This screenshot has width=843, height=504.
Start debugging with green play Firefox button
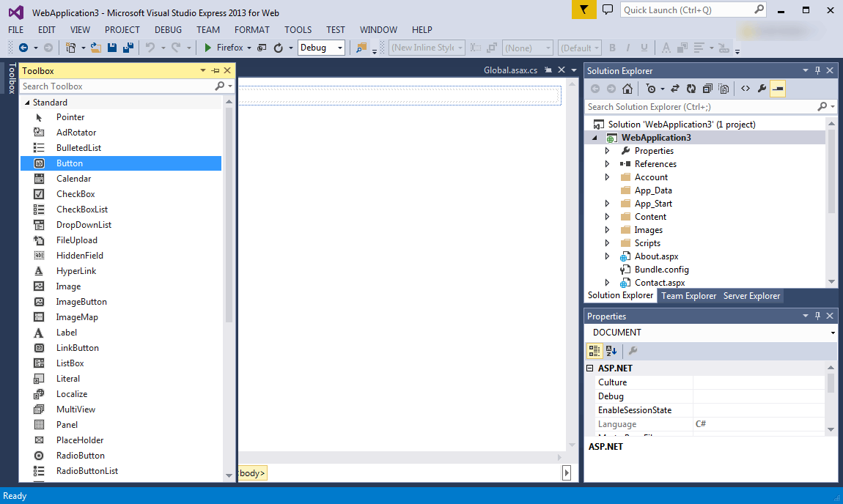223,48
